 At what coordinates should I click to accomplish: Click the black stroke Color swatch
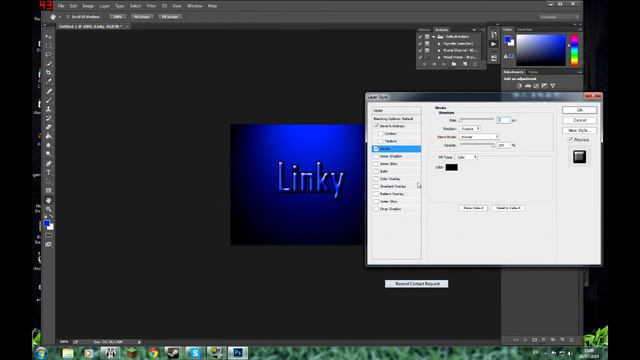point(451,167)
